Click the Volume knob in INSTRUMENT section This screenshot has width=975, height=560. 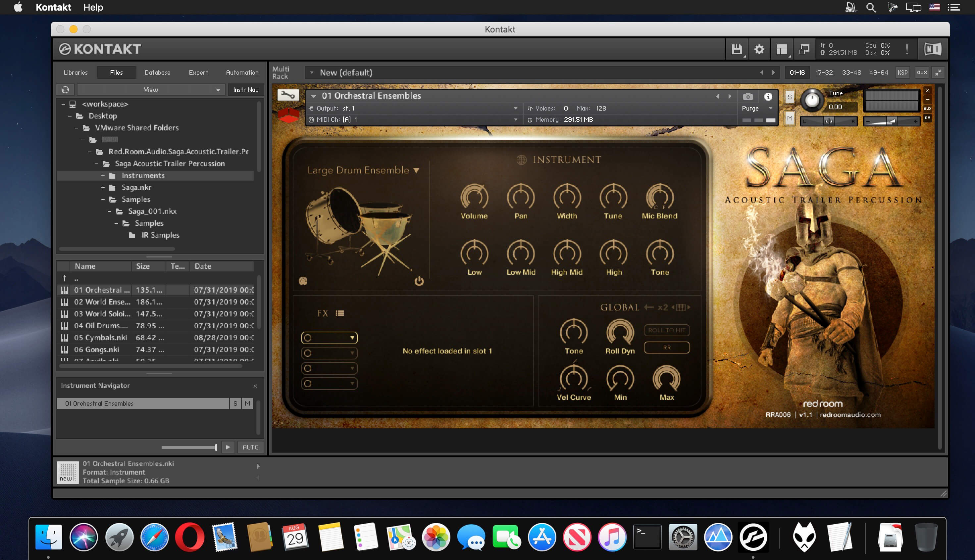474,197
